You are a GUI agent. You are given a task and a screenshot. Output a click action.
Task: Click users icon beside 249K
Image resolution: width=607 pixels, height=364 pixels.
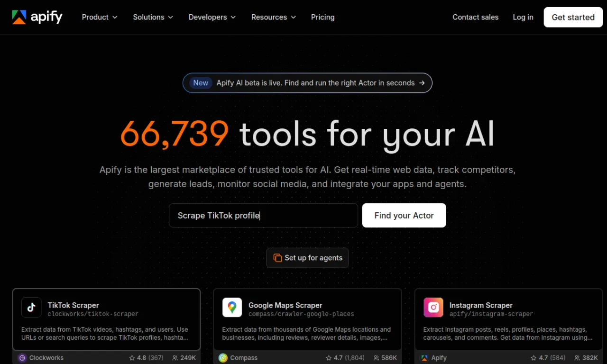tap(175, 358)
